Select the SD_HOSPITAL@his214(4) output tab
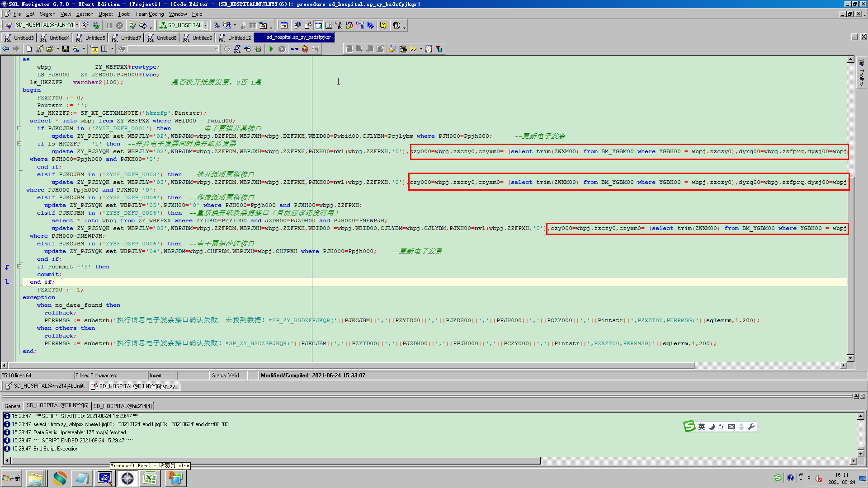 coord(123,406)
